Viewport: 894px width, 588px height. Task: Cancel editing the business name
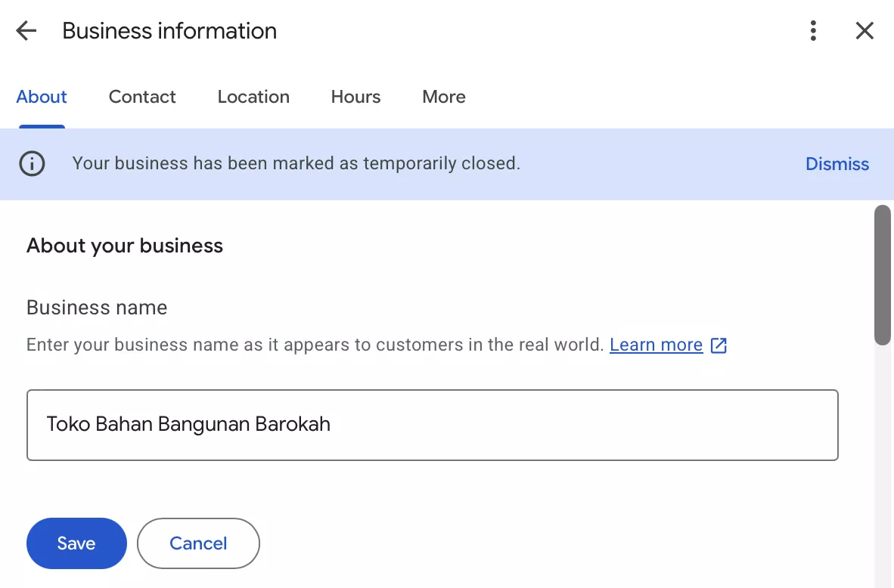click(x=198, y=543)
